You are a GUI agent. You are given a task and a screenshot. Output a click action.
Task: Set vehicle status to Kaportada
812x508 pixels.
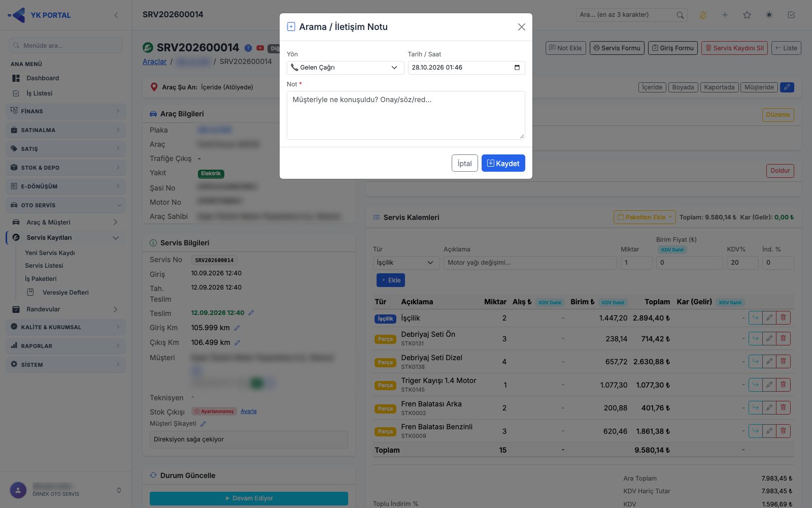click(x=719, y=87)
